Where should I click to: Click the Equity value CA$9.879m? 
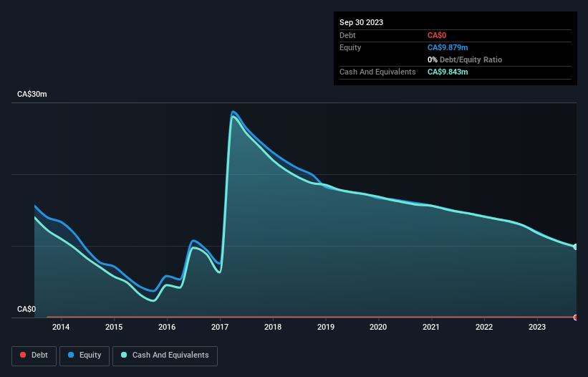pyautogui.click(x=448, y=47)
